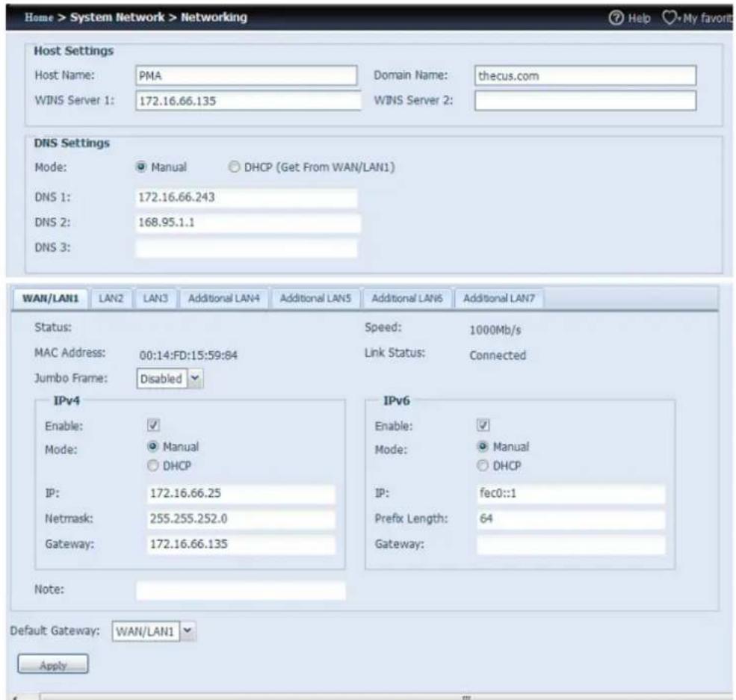Click the IPv4 IP address field

click(x=241, y=494)
